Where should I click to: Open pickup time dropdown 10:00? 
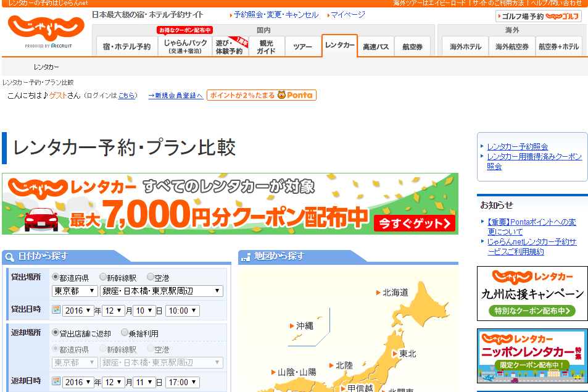click(x=183, y=311)
